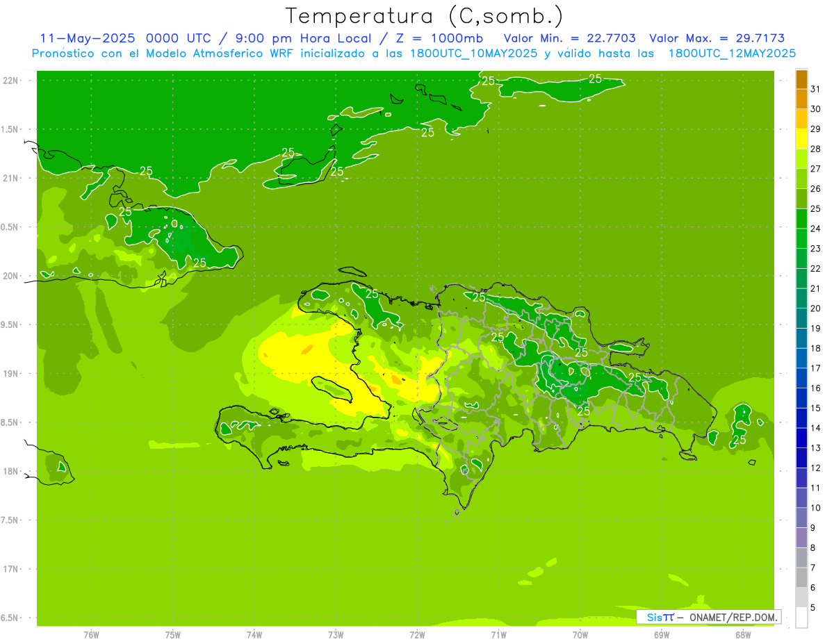Click the 22N latitude label

tap(11, 81)
